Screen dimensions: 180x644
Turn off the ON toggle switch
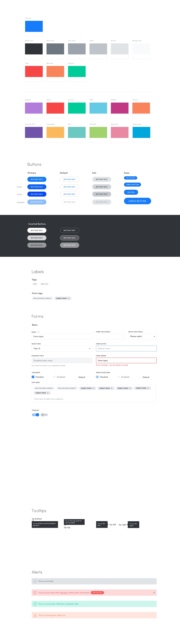[x=35, y=415]
